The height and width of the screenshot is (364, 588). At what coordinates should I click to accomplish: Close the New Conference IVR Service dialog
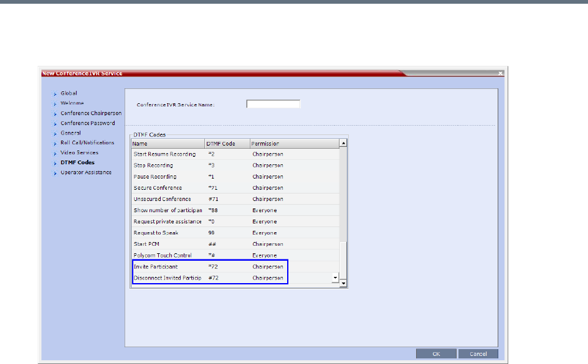click(500, 73)
